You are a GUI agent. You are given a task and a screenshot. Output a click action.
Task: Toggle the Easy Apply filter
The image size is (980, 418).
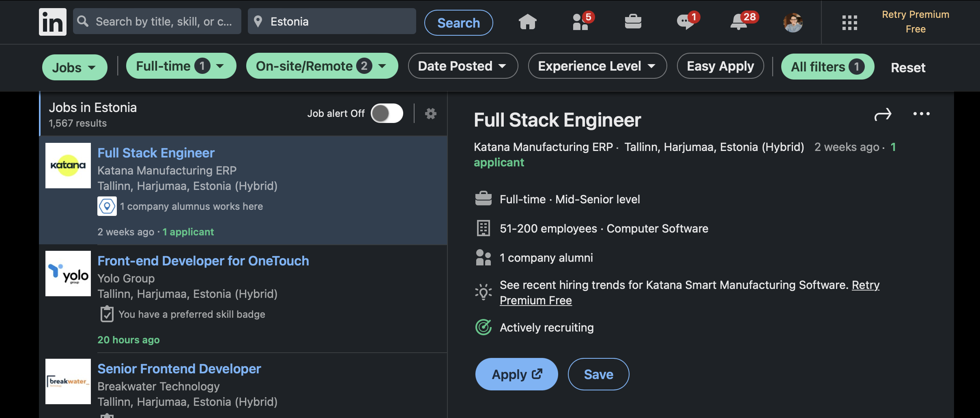point(720,66)
